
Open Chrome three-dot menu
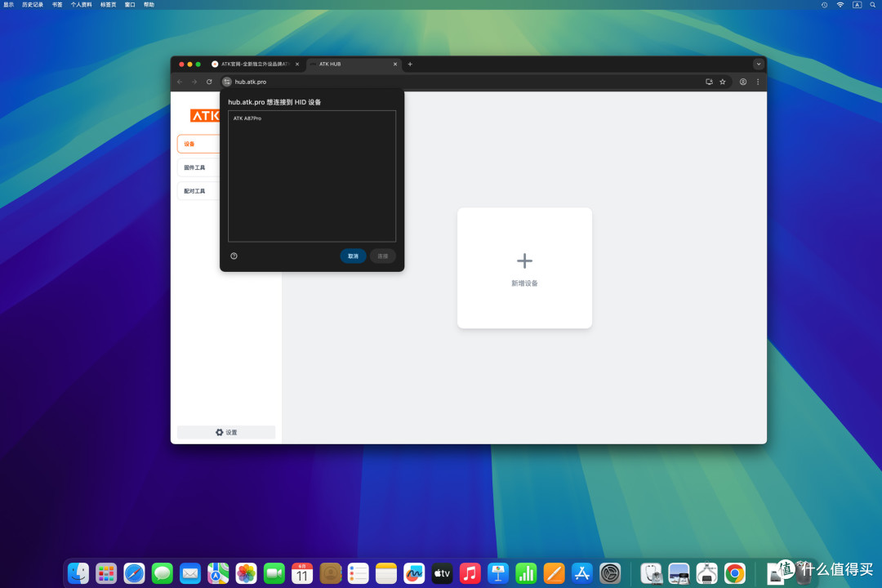pos(758,82)
